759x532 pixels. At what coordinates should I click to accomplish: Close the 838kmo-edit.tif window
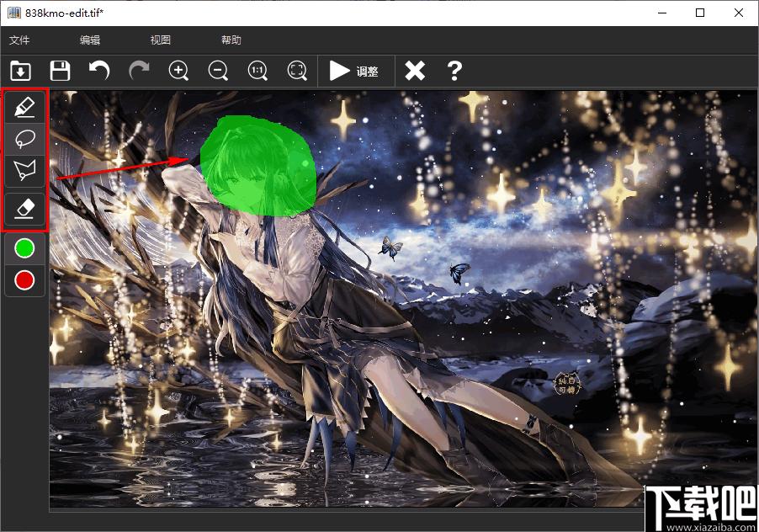pos(739,13)
